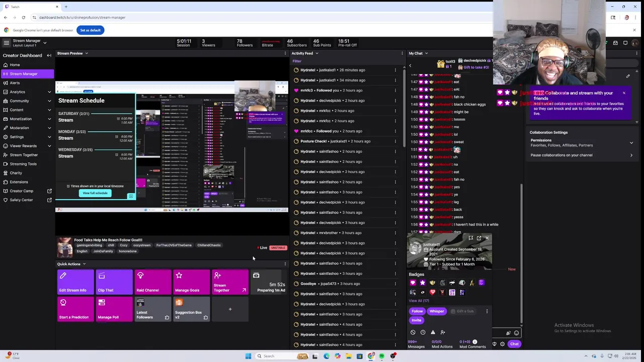Open more options in user card

tap(487, 311)
